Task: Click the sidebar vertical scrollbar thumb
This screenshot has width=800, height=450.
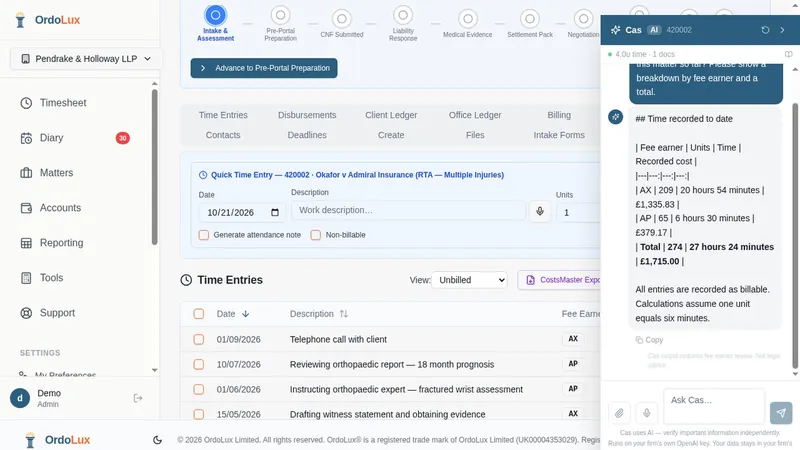Action: (x=155, y=167)
